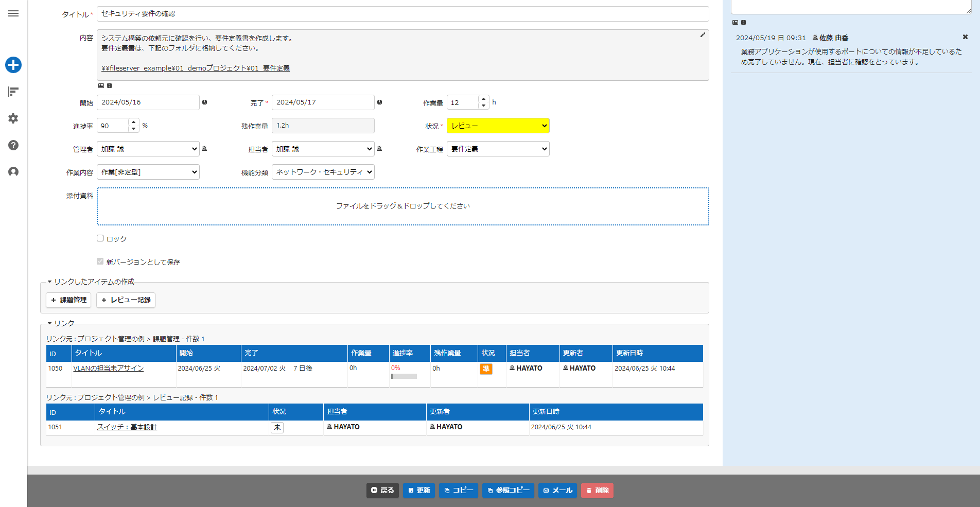Click the table icon under the comment box
Viewport: 980px width, 507px height.
[x=743, y=23]
